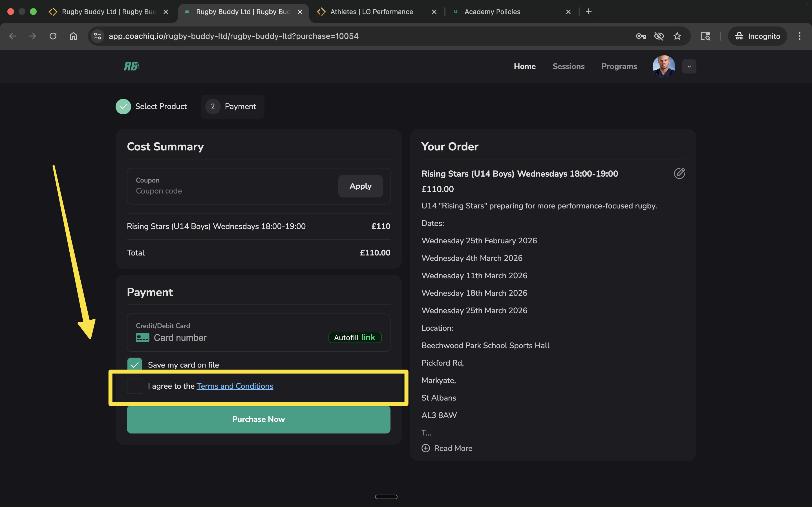The width and height of the screenshot is (812, 507).
Task: Open the profile avatar dropdown chevron
Action: pyautogui.click(x=689, y=66)
